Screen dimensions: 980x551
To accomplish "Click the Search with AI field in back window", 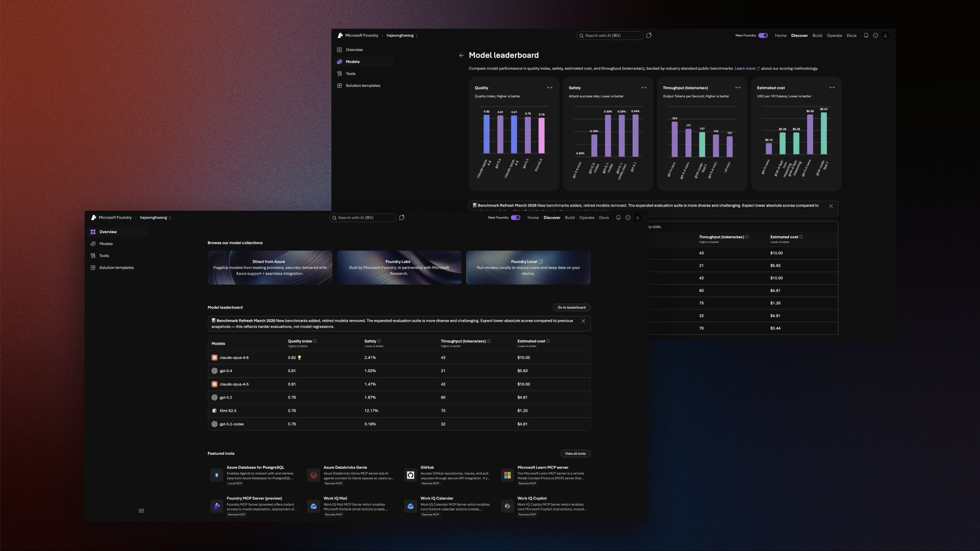I will [610, 35].
